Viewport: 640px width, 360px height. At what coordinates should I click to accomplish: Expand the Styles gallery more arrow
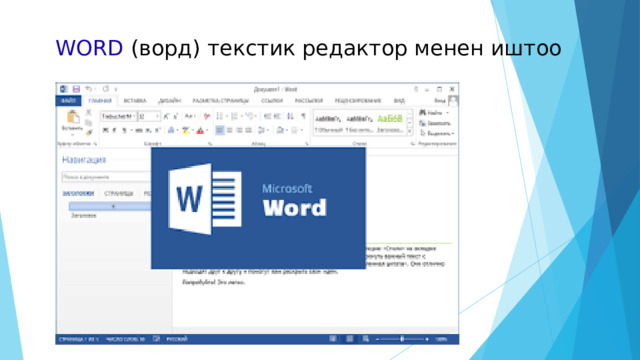[410, 131]
